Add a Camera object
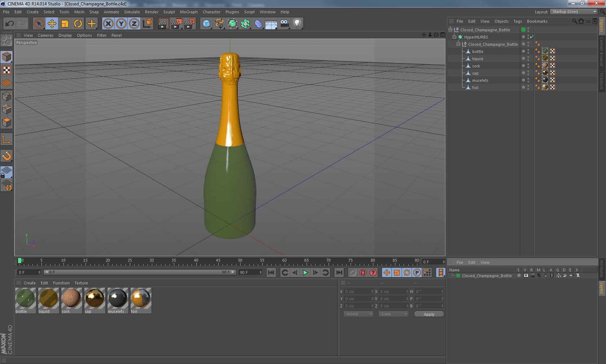This screenshot has height=364, width=606. 284,24
